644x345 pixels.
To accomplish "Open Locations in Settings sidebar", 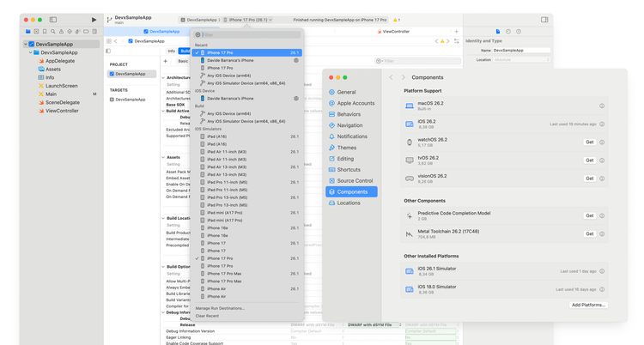I will [x=351, y=203].
